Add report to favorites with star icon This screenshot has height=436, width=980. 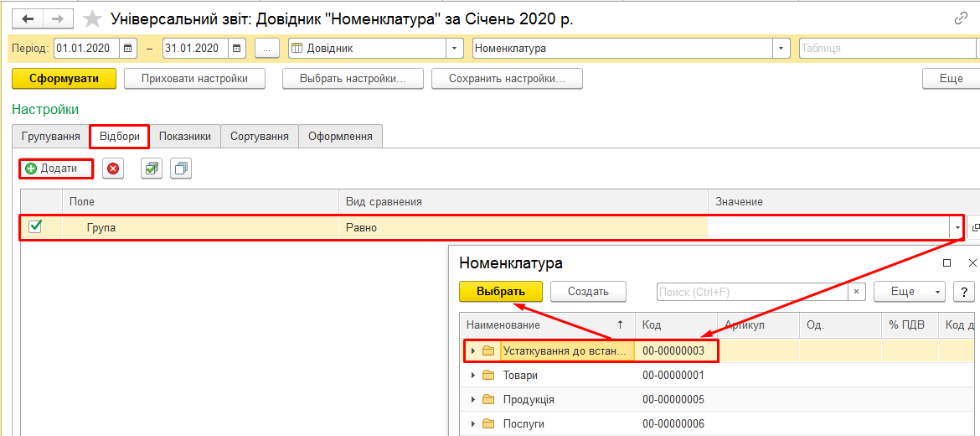pyautogui.click(x=93, y=19)
